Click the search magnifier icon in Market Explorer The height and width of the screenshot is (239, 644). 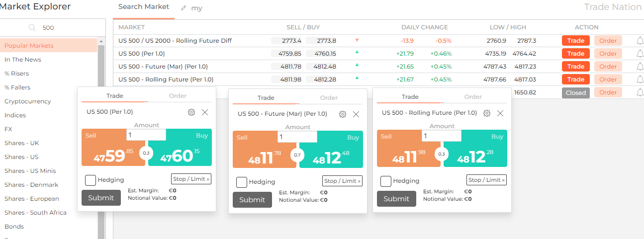32,28
